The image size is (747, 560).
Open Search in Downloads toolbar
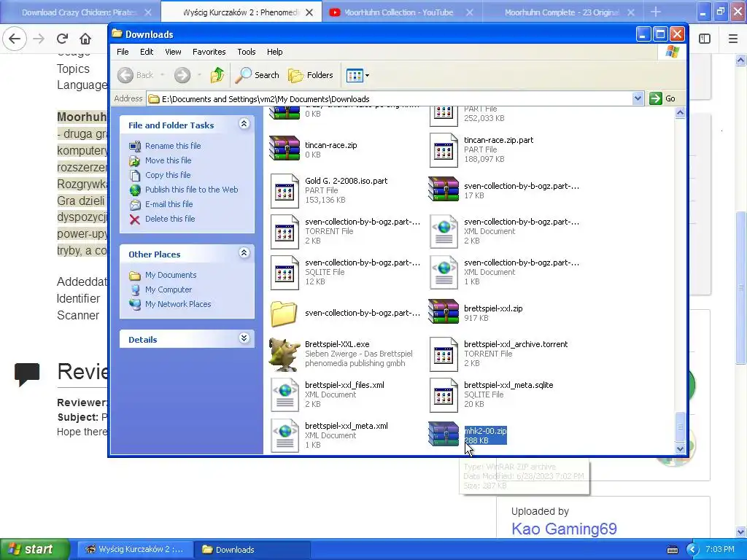pos(258,75)
